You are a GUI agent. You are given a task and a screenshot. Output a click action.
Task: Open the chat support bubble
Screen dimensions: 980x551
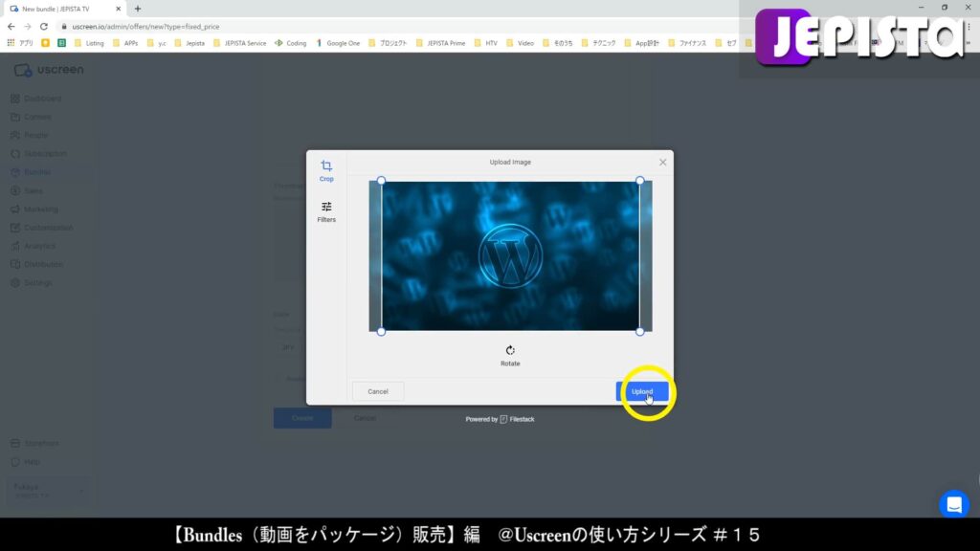click(954, 504)
